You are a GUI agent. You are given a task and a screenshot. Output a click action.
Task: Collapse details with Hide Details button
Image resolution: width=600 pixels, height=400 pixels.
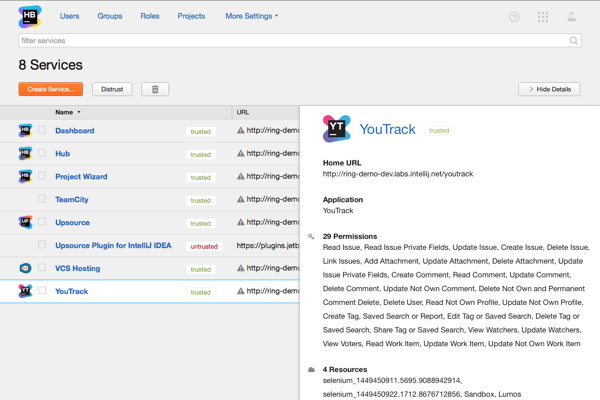[x=549, y=89]
